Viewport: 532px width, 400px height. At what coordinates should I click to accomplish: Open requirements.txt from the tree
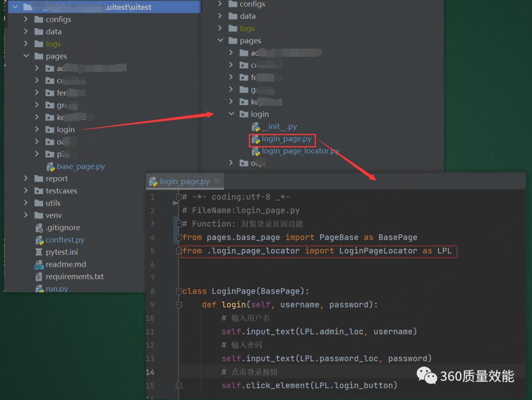75,277
